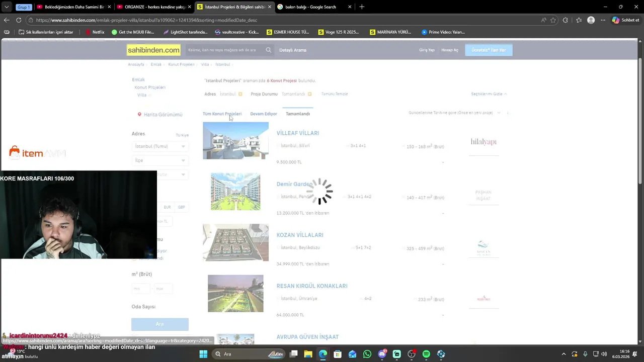Image resolution: width=644 pixels, height=362 pixels.
Task: Open the İstanbul (Tümü) address dropdown
Action: 159,146
